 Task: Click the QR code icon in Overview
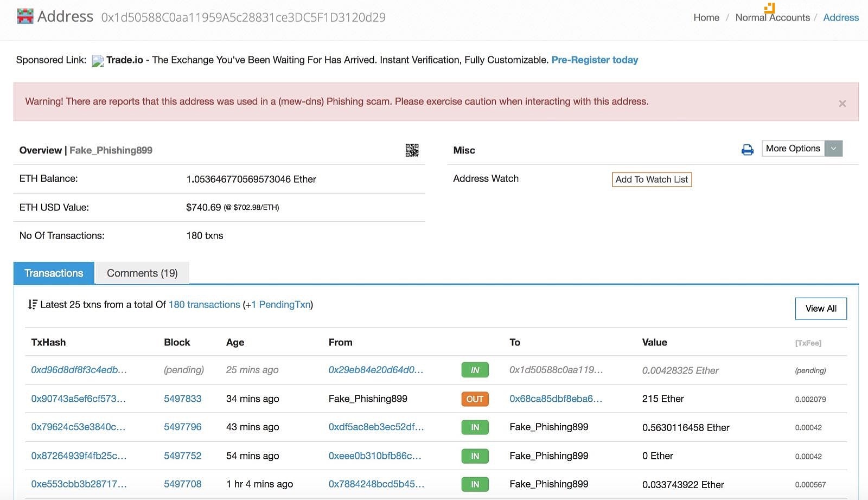[x=412, y=150]
